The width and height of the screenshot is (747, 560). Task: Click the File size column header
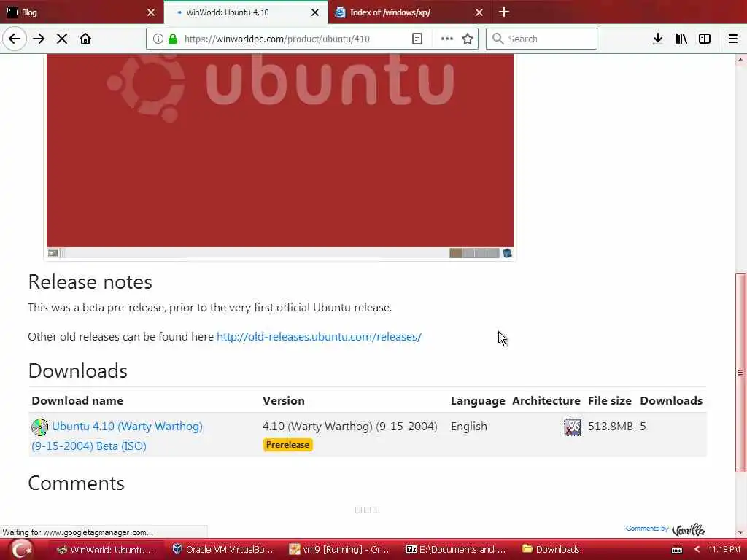point(609,401)
